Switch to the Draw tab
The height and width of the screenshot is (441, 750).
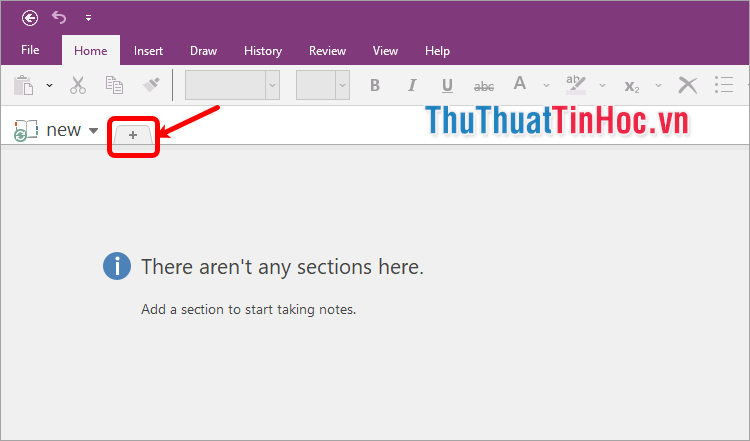click(x=203, y=51)
